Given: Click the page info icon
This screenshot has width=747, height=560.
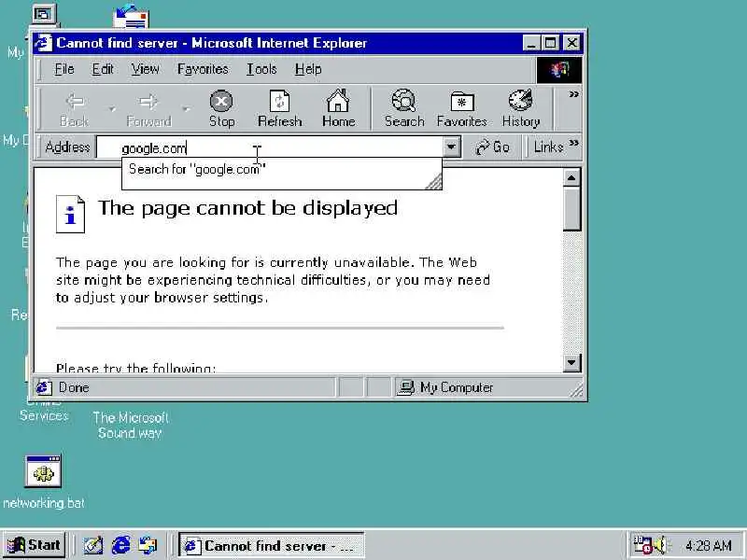Looking at the screenshot, I should (x=71, y=214).
